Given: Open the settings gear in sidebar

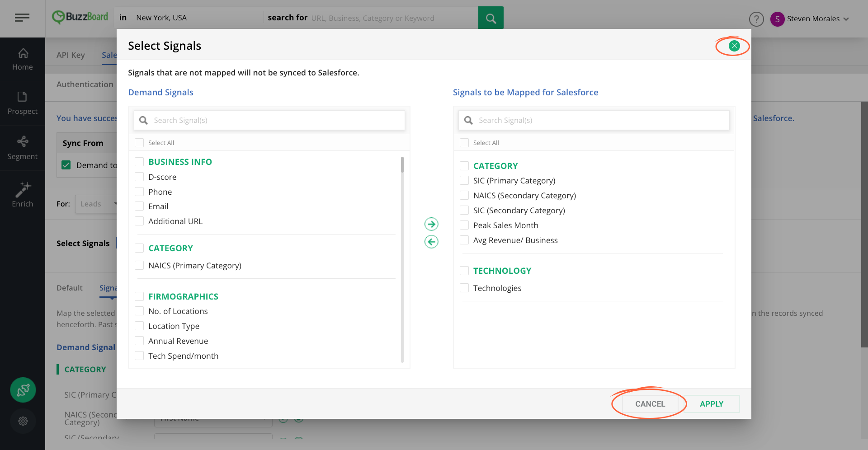Looking at the screenshot, I should pyautogui.click(x=23, y=421).
